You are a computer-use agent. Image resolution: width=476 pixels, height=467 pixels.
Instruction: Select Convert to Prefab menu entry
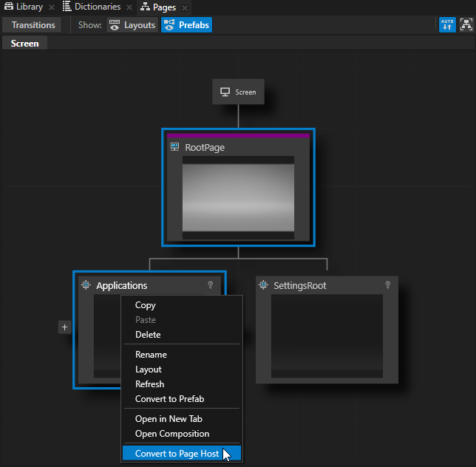(x=169, y=399)
